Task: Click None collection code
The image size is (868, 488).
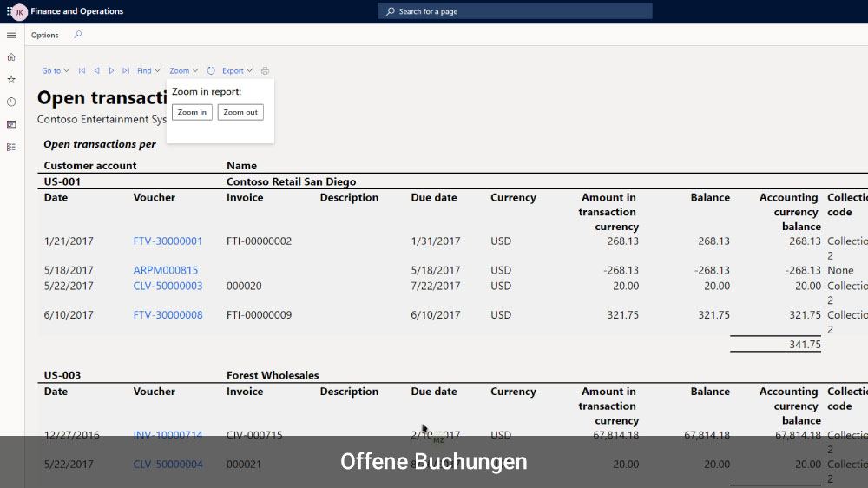Action: pyautogui.click(x=840, y=270)
